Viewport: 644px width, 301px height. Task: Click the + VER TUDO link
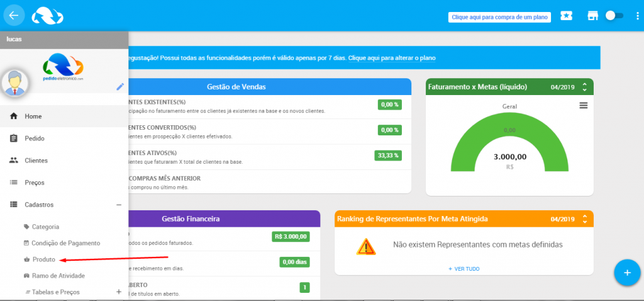[464, 269]
